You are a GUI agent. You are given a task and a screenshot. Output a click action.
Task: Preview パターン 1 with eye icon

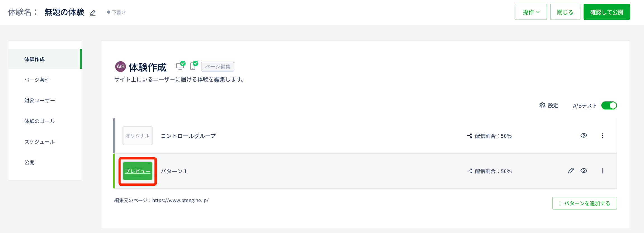pyautogui.click(x=584, y=171)
